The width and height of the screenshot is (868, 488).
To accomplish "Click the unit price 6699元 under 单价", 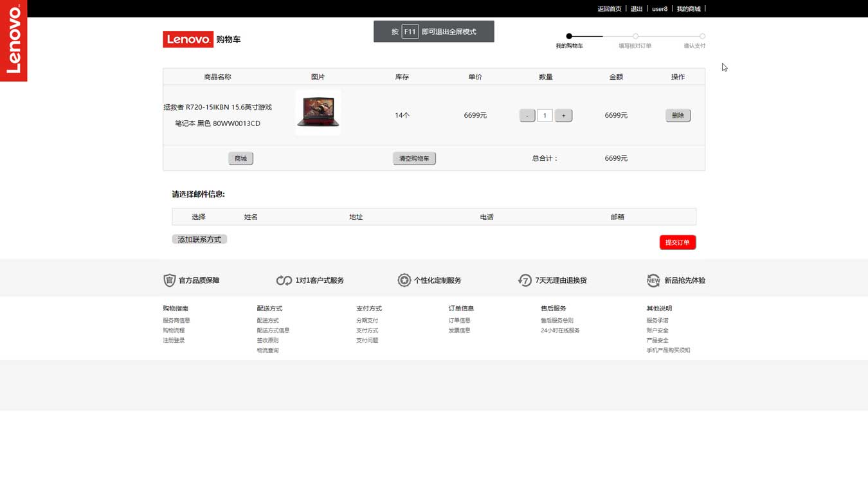I will click(475, 116).
